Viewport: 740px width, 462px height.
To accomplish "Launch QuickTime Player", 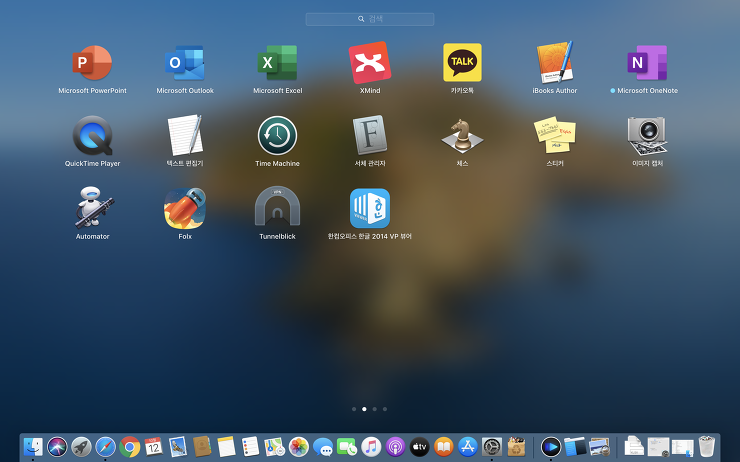I will (x=92, y=136).
